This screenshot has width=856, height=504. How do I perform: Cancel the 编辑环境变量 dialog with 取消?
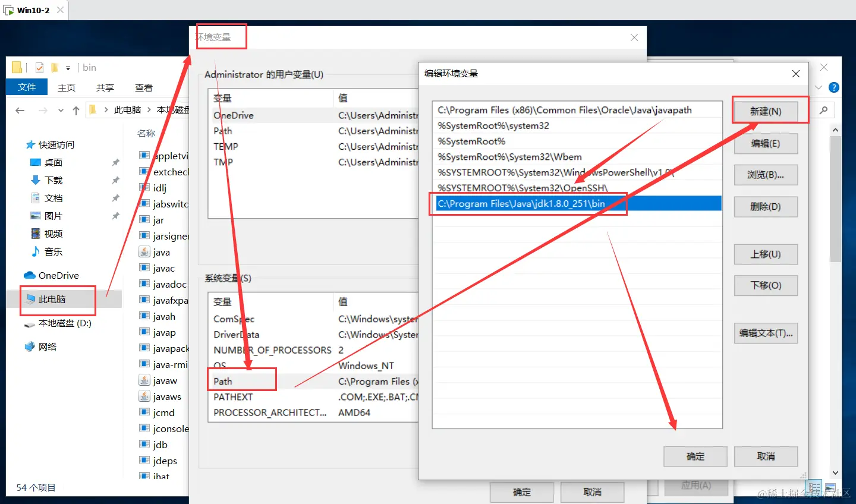[x=766, y=456]
